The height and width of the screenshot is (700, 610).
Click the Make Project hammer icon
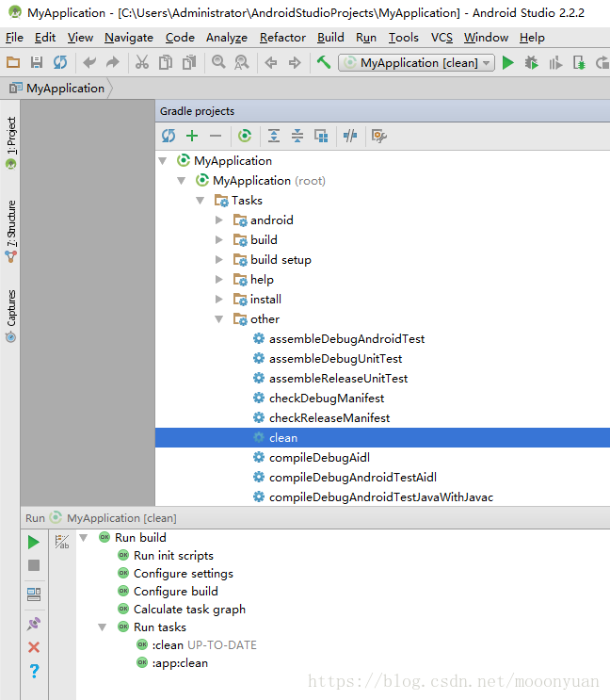(x=324, y=62)
